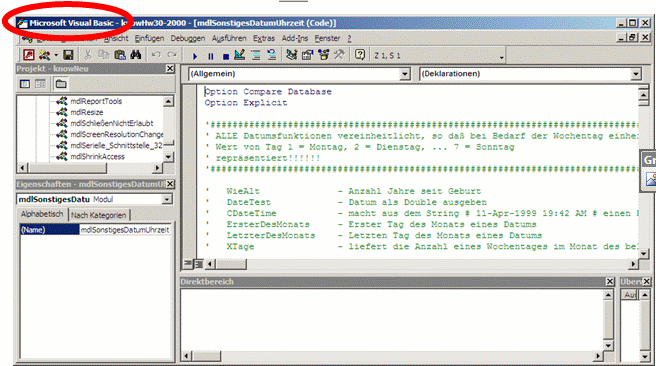
Task: Open the Ansicht menu
Action: tap(116, 38)
